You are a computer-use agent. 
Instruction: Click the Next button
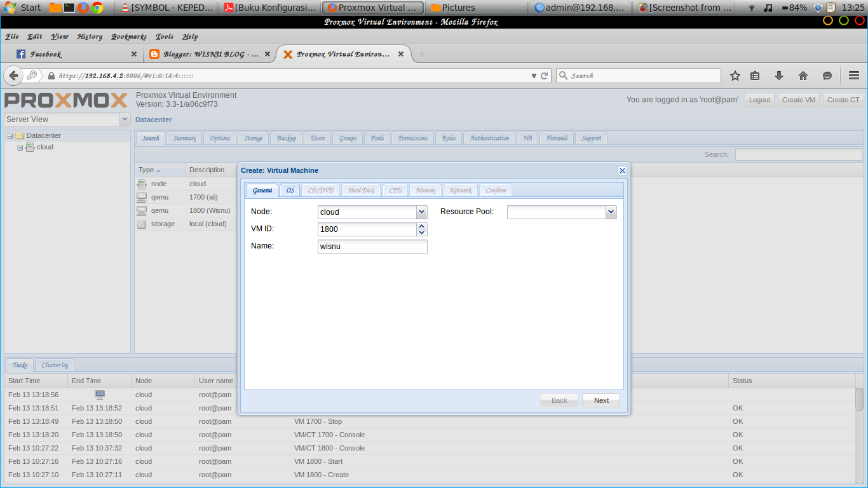pyautogui.click(x=601, y=400)
